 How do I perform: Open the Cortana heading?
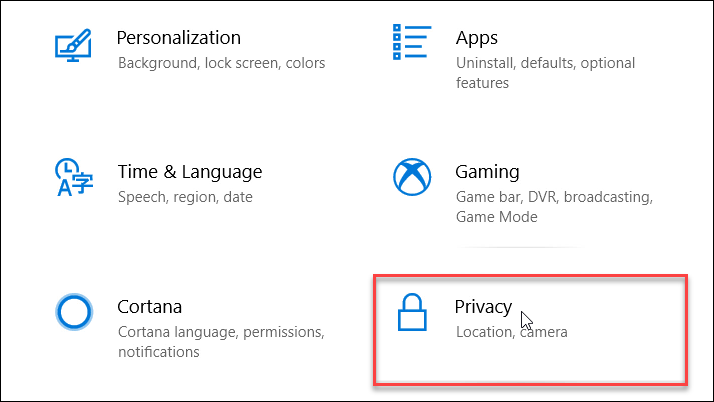(150, 306)
